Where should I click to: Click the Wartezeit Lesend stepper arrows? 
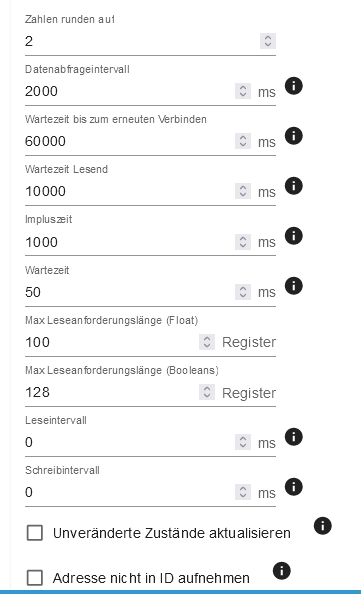click(x=243, y=191)
